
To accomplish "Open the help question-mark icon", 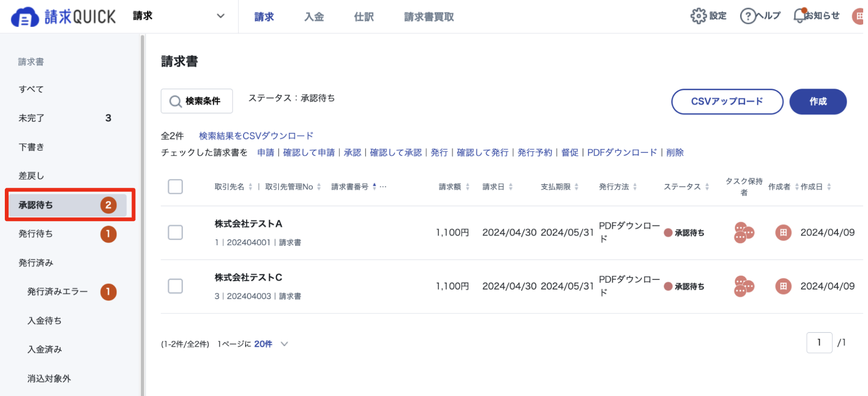I will tap(747, 16).
